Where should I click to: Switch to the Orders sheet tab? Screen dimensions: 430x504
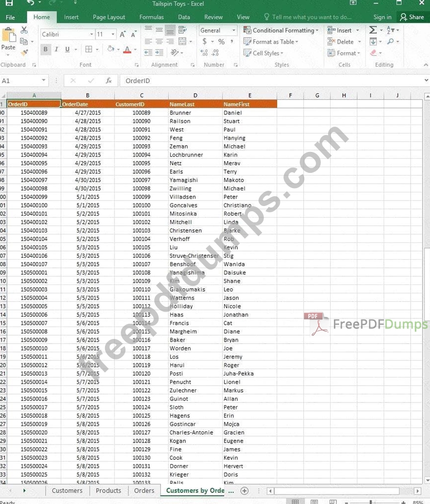144,490
